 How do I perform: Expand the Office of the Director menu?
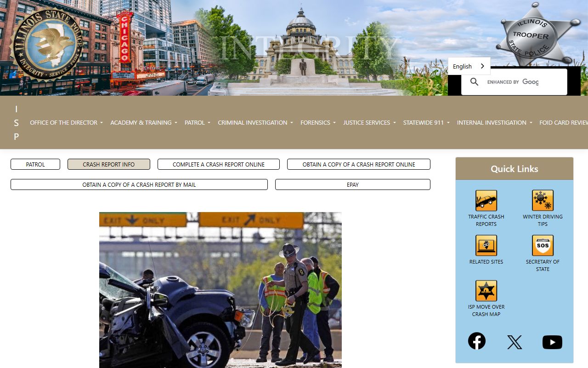[66, 122]
